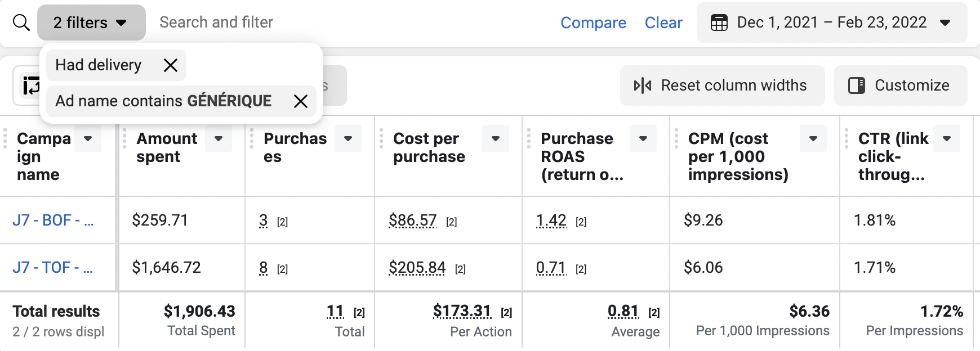Open the Customize columns panel
The width and height of the screenshot is (980, 351).
click(900, 85)
